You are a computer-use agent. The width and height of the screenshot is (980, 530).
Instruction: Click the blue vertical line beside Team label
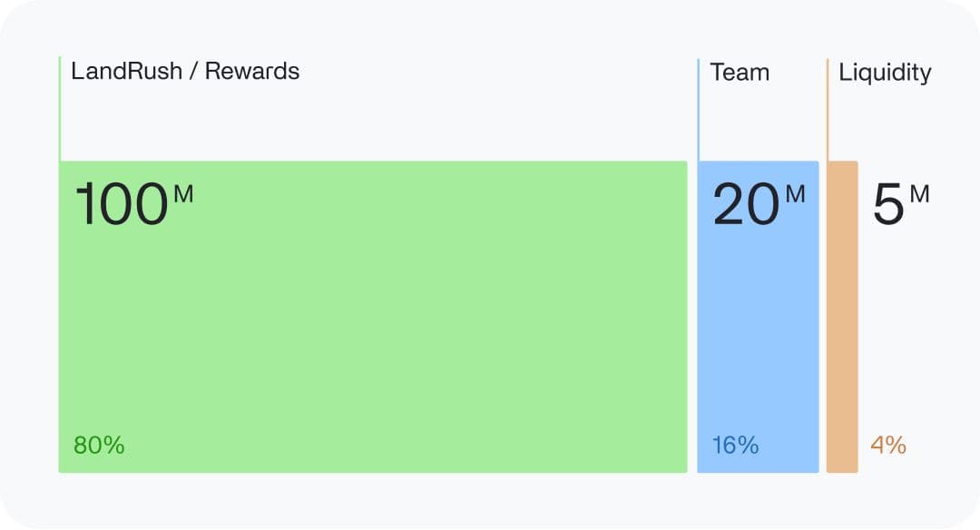pos(699,109)
